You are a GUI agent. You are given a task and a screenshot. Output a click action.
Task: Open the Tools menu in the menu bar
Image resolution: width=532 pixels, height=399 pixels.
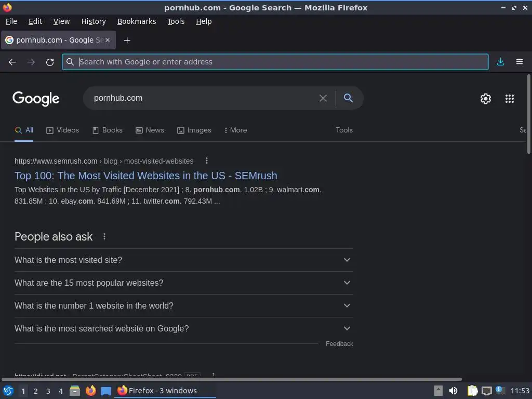pos(176,21)
